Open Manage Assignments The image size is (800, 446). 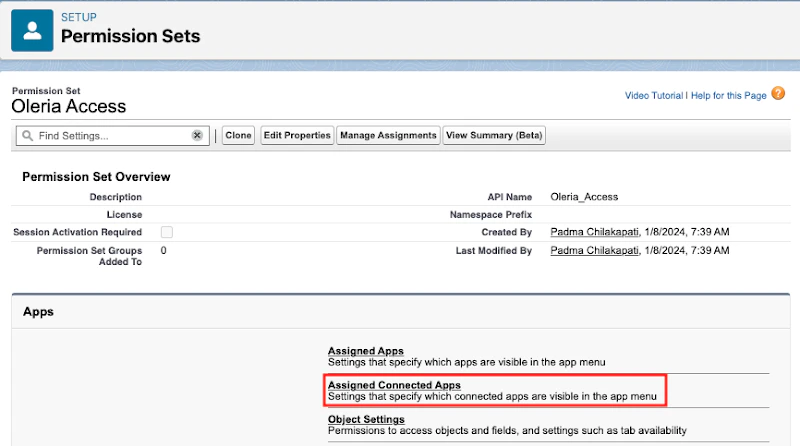pyautogui.click(x=388, y=135)
